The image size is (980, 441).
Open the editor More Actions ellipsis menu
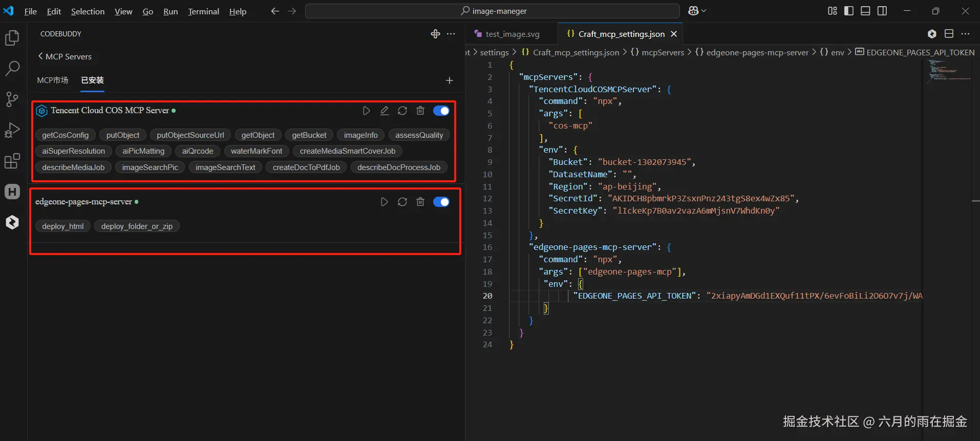point(965,34)
